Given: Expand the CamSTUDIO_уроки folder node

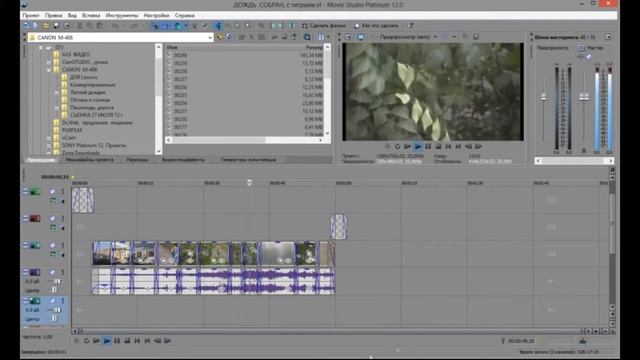Looking at the screenshot, I should 49,62.
